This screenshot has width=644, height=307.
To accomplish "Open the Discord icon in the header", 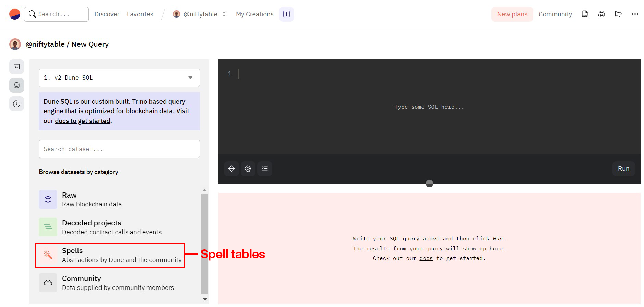I will (x=601, y=14).
